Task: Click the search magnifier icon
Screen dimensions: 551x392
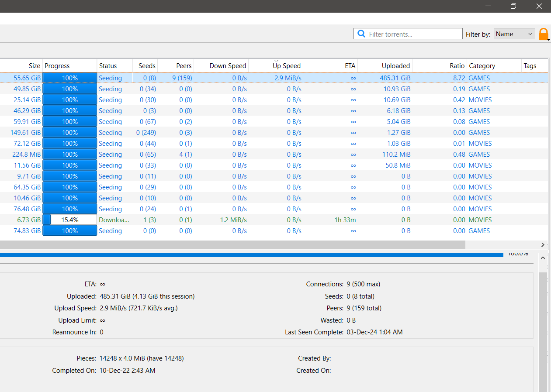Action: pos(361,34)
